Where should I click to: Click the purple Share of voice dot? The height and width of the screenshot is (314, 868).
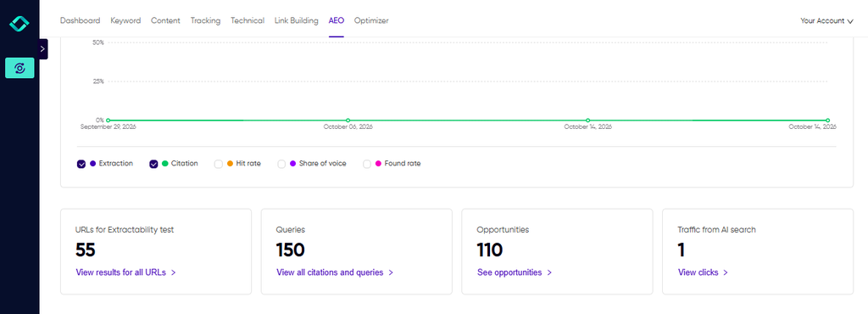point(292,164)
